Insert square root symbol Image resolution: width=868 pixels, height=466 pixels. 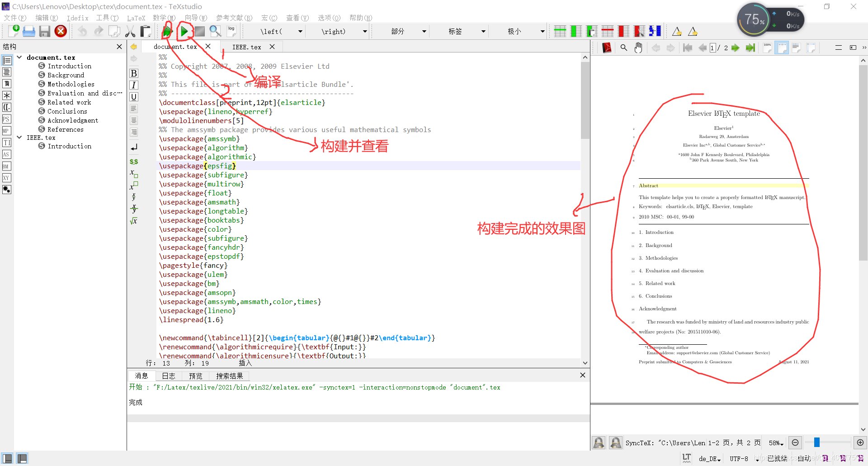(134, 221)
